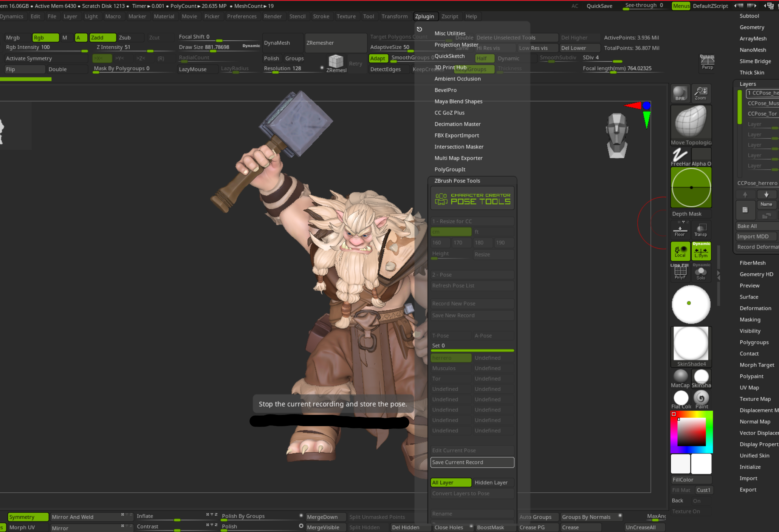Viewport: 779px width, 532px height.
Task: Enable the Transp transparency icon
Action: point(701,230)
